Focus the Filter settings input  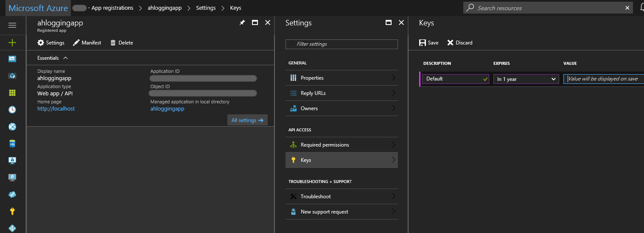342,44
